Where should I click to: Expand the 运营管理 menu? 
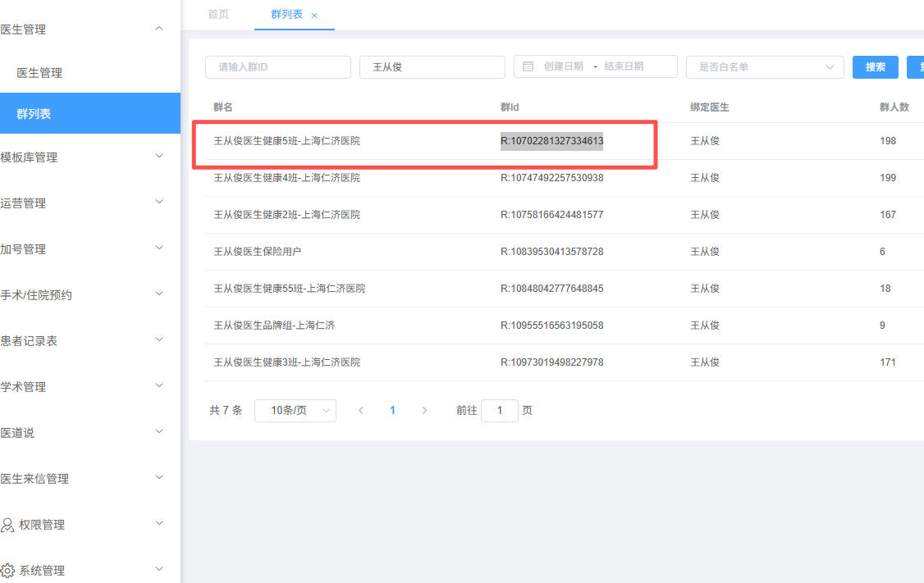point(159,203)
